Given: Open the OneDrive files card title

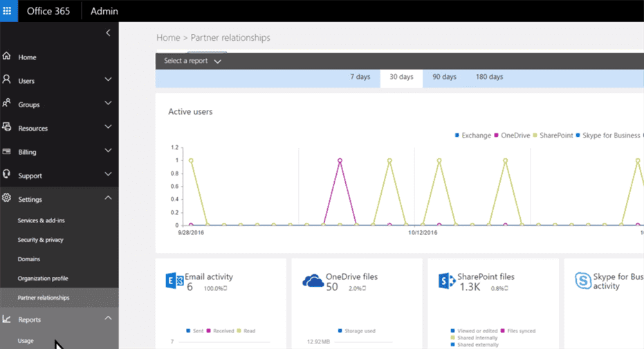Looking at the screenshot, I should click(x=351, y=277).
